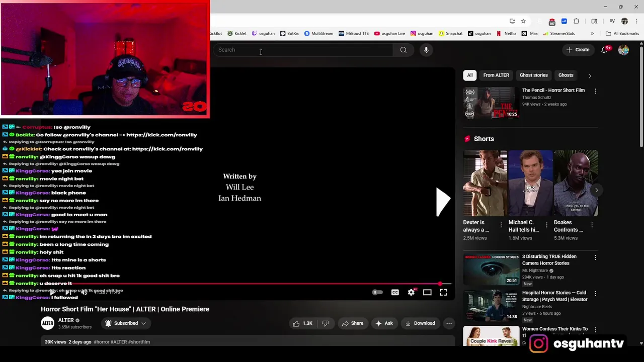Open YouTube notifications bell

point(605,50)
